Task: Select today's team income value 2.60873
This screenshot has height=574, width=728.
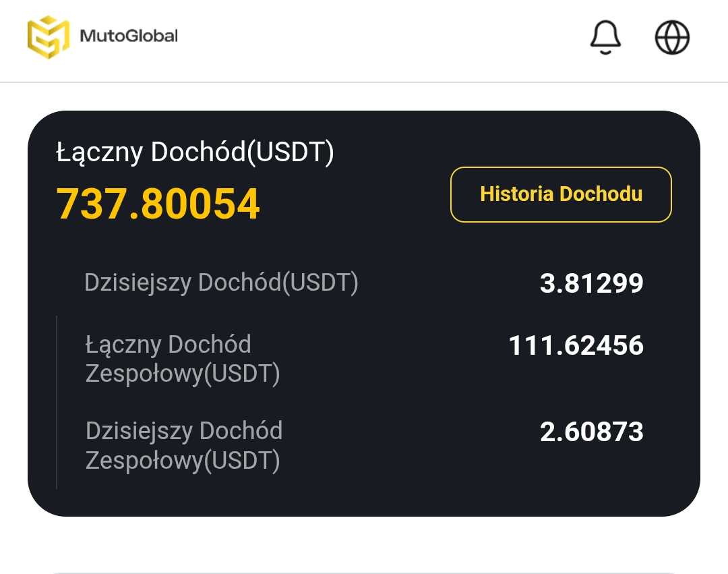Action: [591, 432]
